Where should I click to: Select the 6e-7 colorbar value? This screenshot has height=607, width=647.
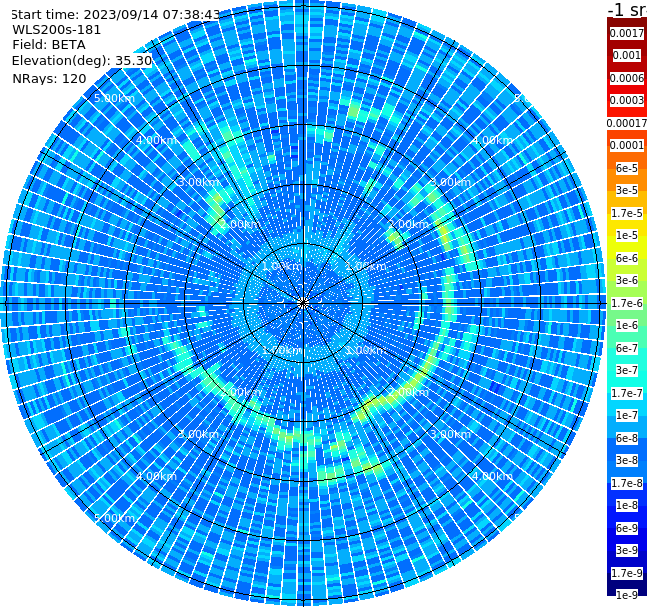pyautogui.click(x=626, y=348)
